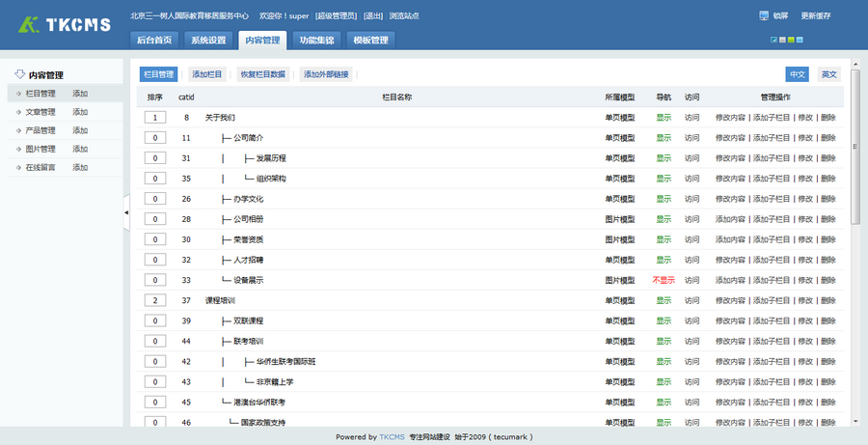This screenshot has height=445, width=868.
Task: Toggle 显示 status for 公司简介
Action: (x=664, y=138)
